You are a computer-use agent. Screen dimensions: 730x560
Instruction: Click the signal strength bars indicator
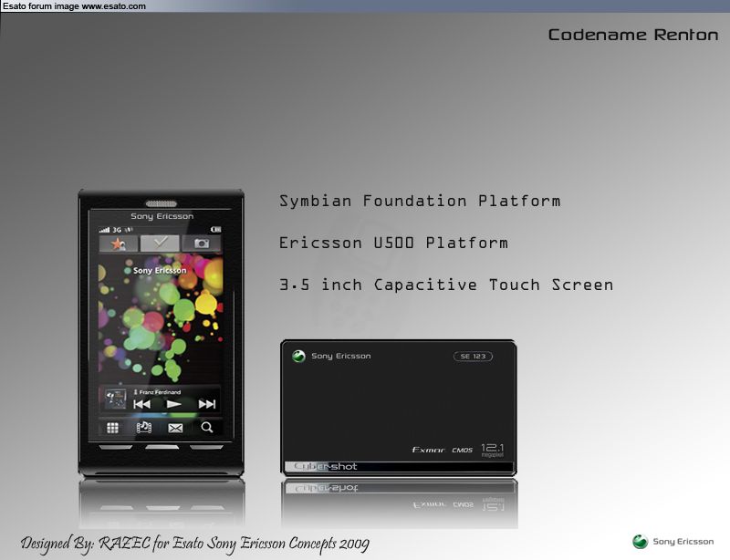(104, 229)
